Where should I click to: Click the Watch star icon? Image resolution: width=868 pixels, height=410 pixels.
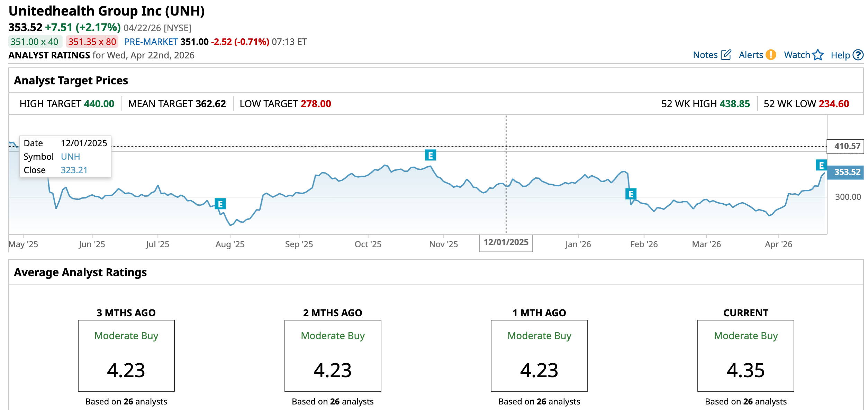coord(818,55)
